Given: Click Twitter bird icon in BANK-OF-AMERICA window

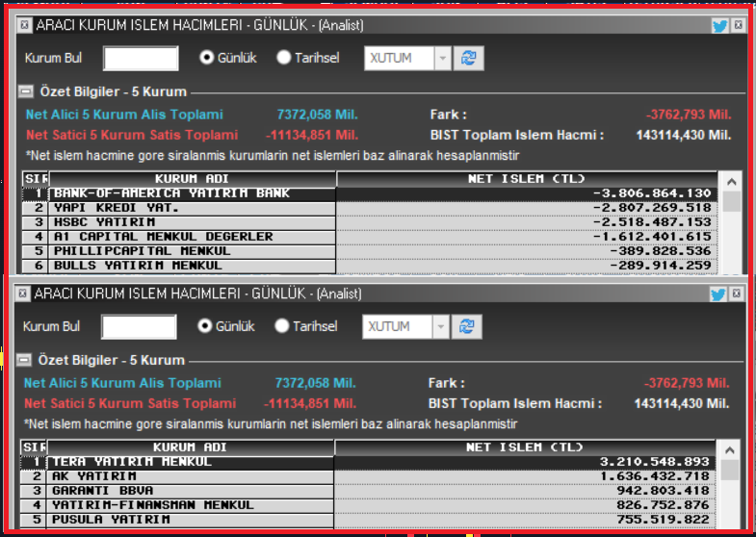Looking at the screenshot, I should click(x=719, y=26).
